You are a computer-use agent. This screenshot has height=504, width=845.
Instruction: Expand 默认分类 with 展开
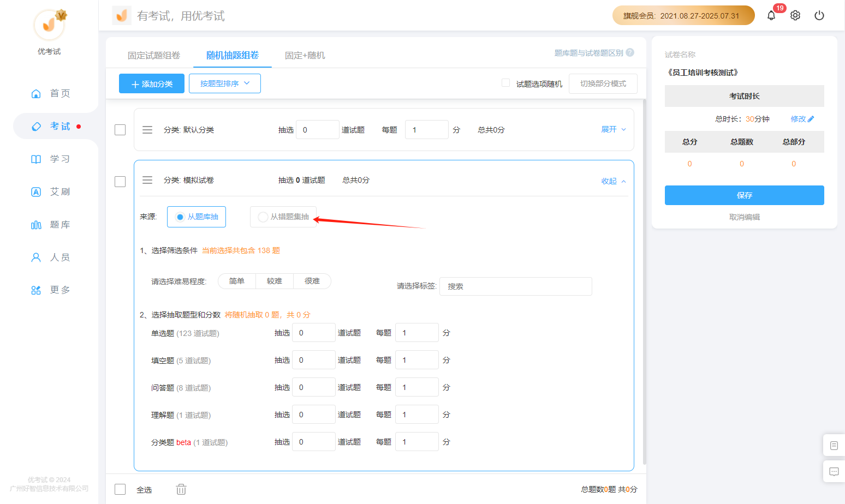point(614,129)
